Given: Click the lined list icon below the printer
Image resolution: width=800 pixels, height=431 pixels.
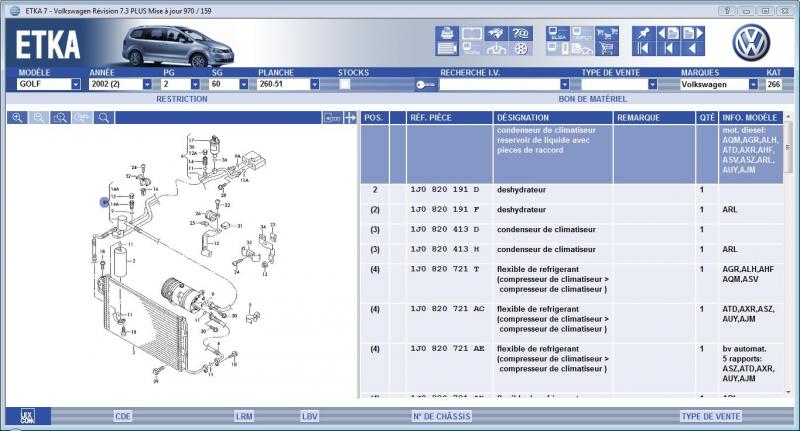Looking at the screenshot, I should tap(447, 48).
